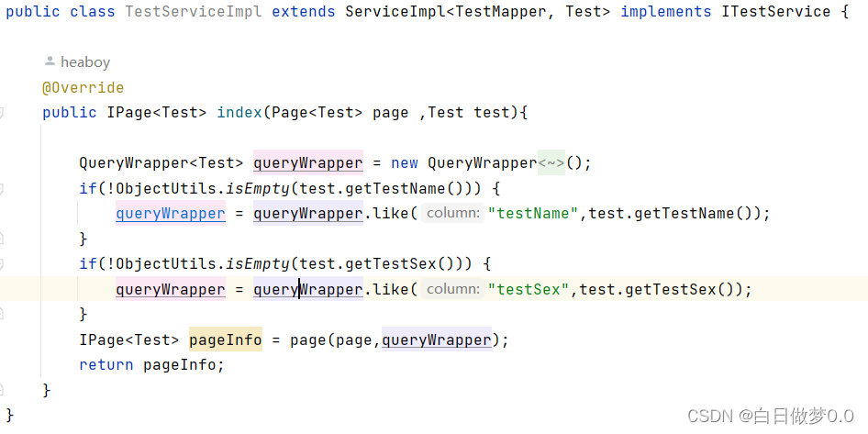The height and width of the screenshot is (434, 868).
Task: Click TestMapper in the generic parameters
Action: pyautogui.click(x=500, y=12)
